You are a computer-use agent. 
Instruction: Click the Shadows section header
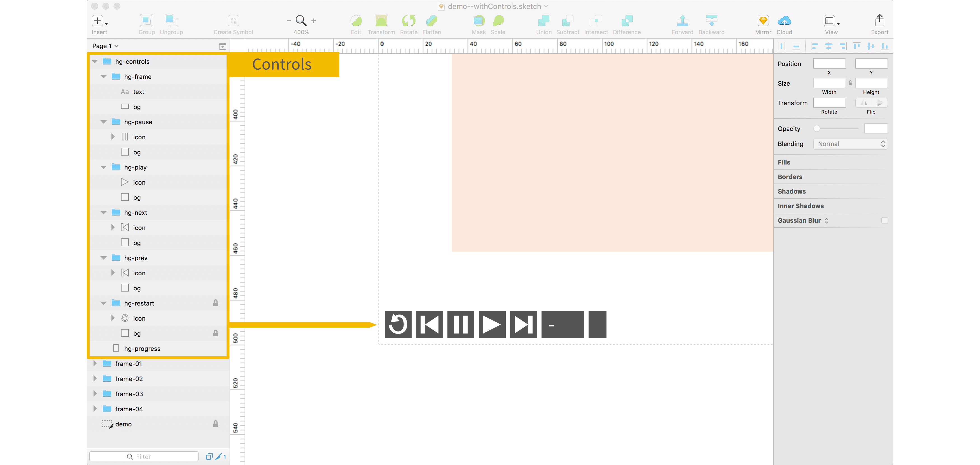pos(792,191)
